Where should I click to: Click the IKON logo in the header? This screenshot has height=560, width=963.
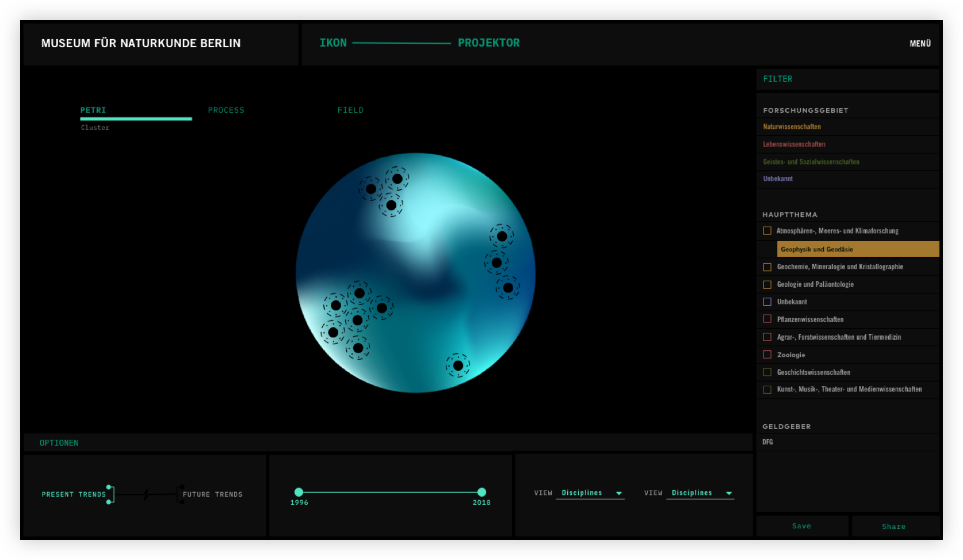[333, 43]
